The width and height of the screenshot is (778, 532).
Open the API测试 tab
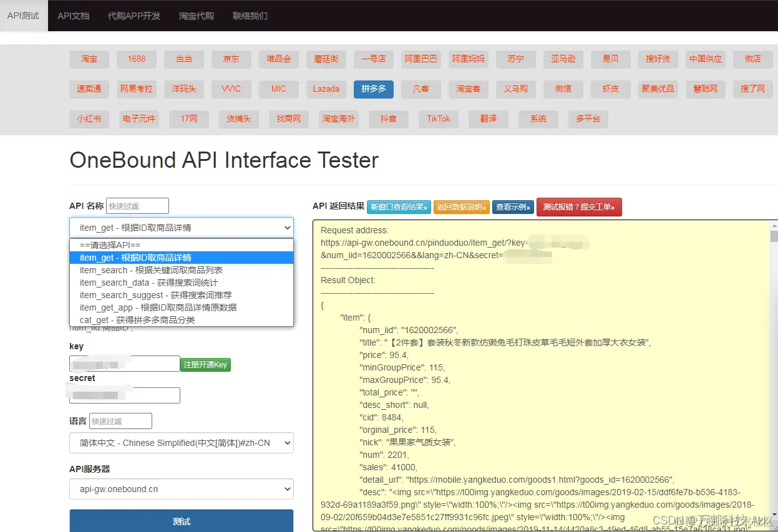[x=24, y=16]
